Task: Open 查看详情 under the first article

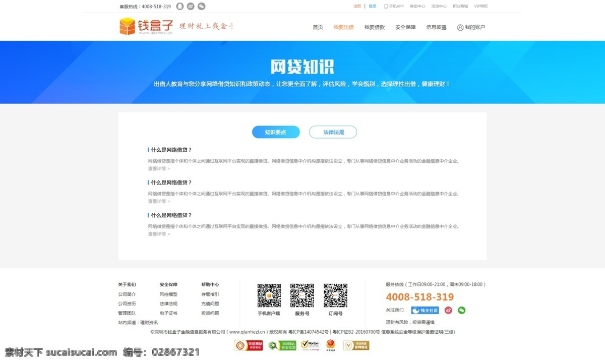Action: pos(159,169)
